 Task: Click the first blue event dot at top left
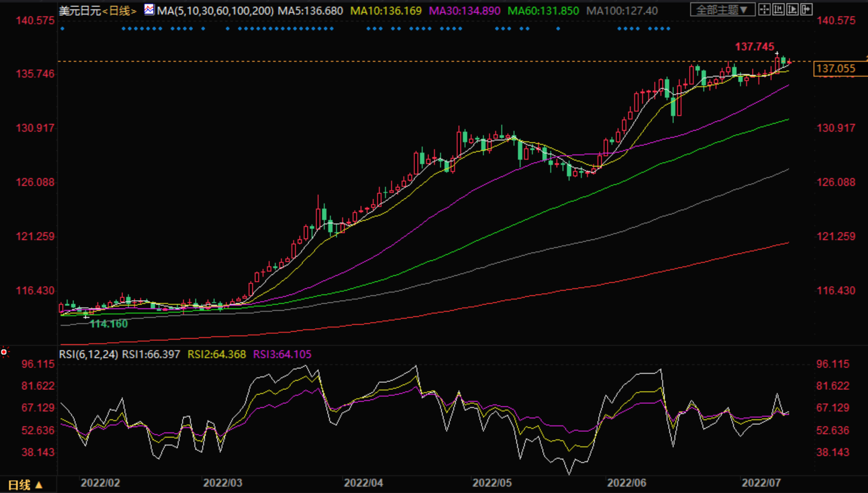62,29
